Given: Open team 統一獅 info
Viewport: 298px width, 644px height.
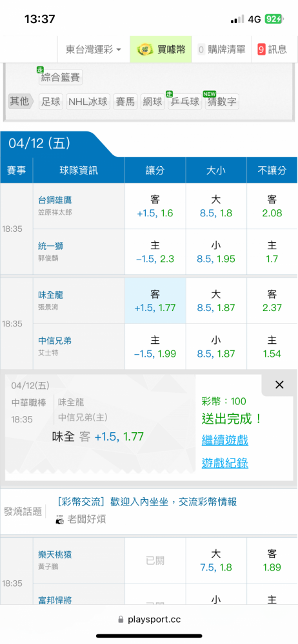Looking at the screenshot, I should click(x=50, y=245).
